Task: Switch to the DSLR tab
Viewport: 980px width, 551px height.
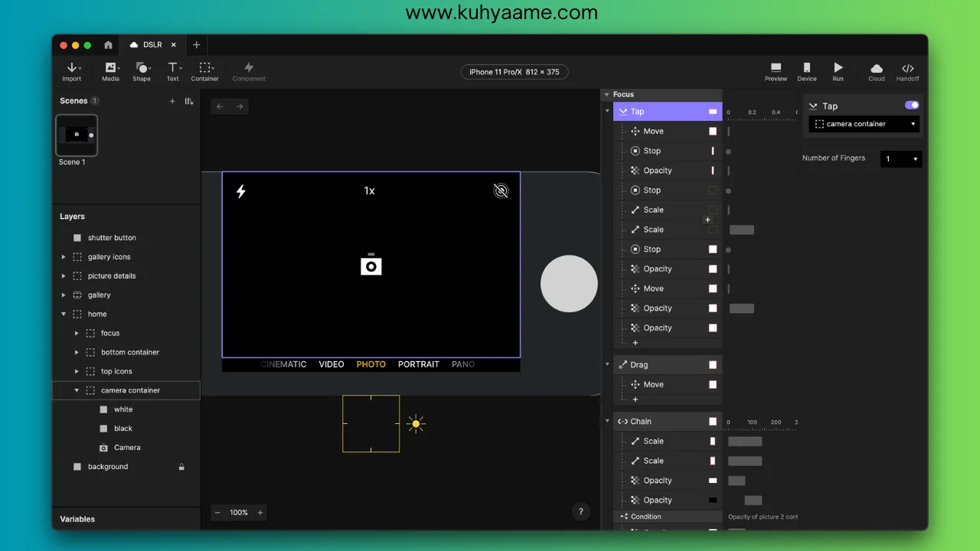Action: 153,45
